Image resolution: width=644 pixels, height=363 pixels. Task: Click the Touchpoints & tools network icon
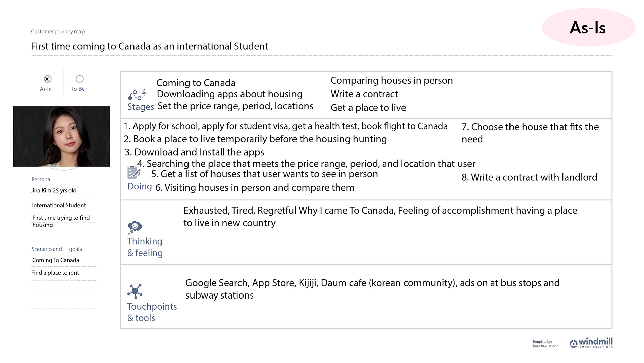[135, 291]
